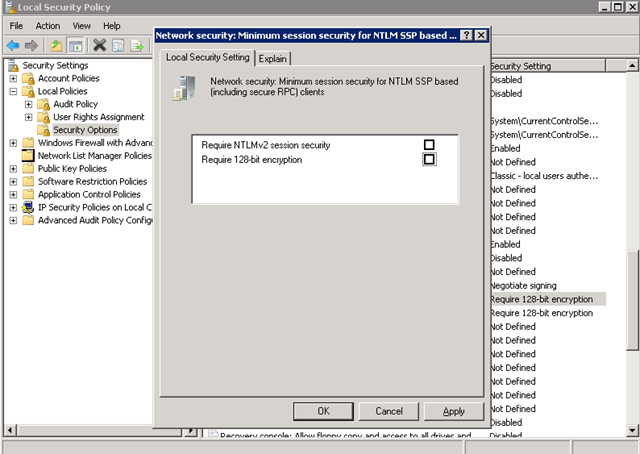Click the Local Policies folder icon
The height and width of the screenshot is (454, 640).
pos(28,91)
